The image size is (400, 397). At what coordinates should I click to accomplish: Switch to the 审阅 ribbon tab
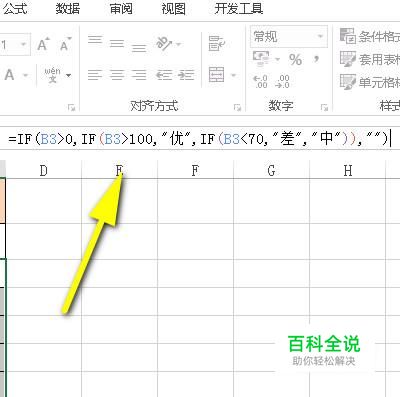[x=121, y=8]
